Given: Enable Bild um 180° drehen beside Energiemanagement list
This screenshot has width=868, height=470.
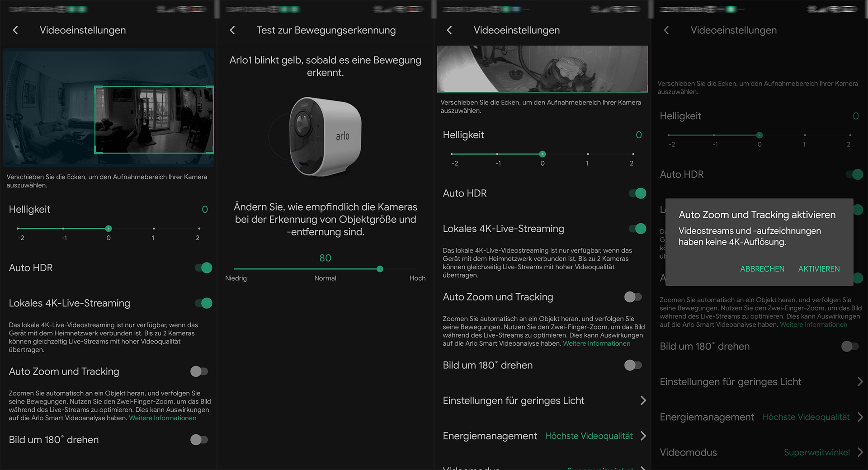Looking at the screenshot, I should (633, 365).
